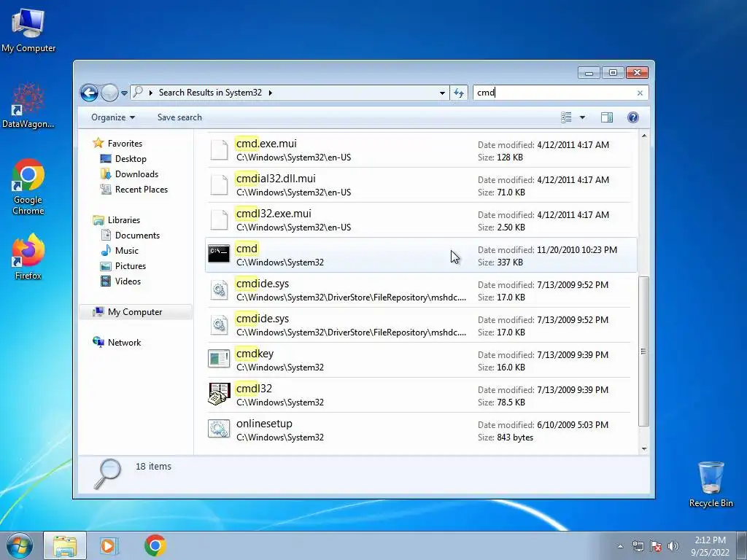Select the cmdial32.dll.mui file icon
The width and height of the screenshot is (747, 560).
[219, 184]
